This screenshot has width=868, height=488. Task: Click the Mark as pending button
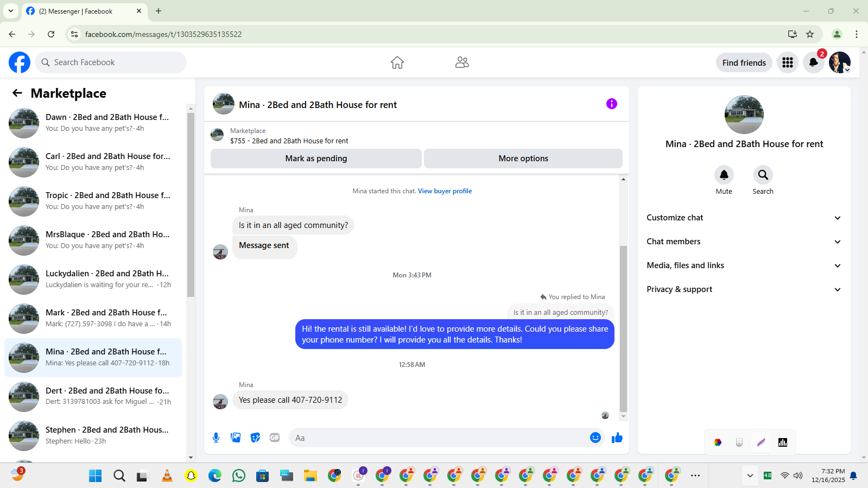pyautogui.click(x=316, y=159)
